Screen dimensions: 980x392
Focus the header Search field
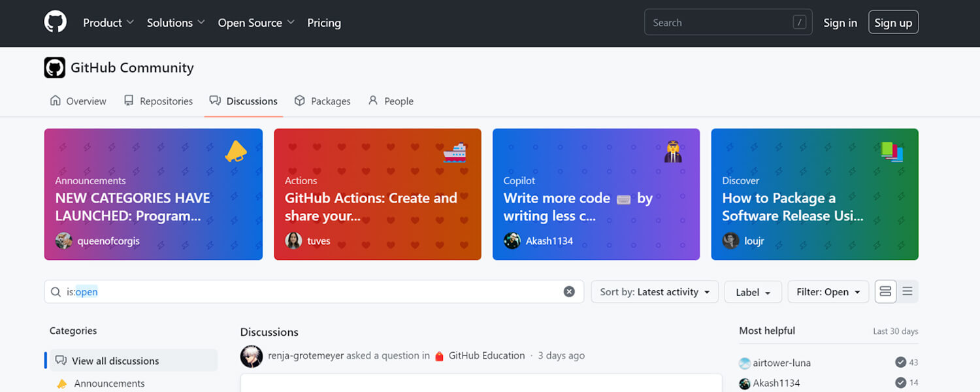tap(728, 22)
